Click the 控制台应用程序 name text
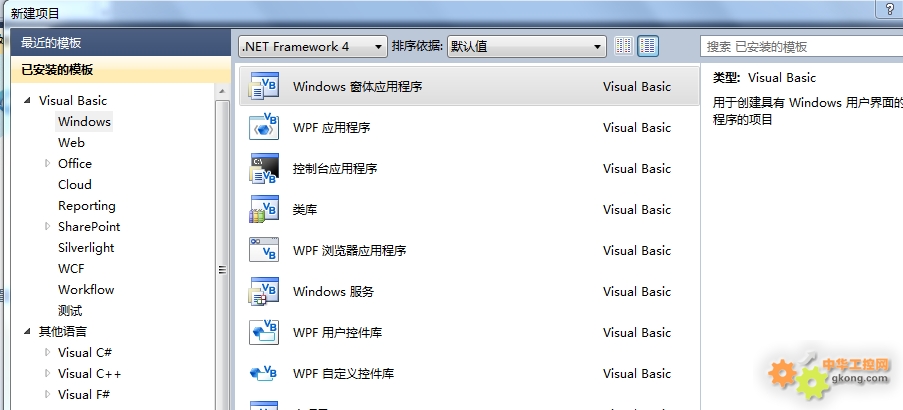 (x=335, y=169)
